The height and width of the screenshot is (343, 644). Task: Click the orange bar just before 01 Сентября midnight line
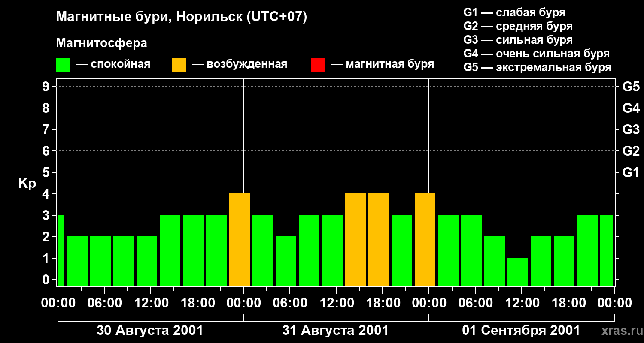[x=425, y=240]
